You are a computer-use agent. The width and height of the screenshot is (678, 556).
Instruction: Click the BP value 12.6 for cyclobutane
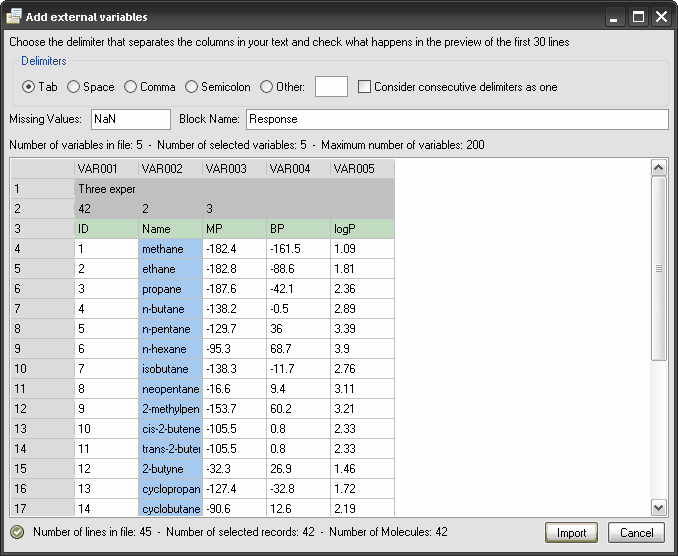[298, 508]
